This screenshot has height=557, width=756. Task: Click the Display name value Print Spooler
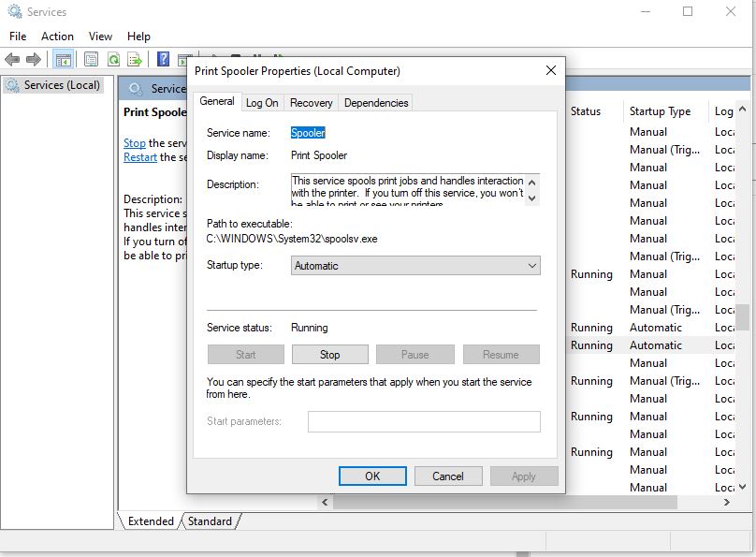[319, 155]
